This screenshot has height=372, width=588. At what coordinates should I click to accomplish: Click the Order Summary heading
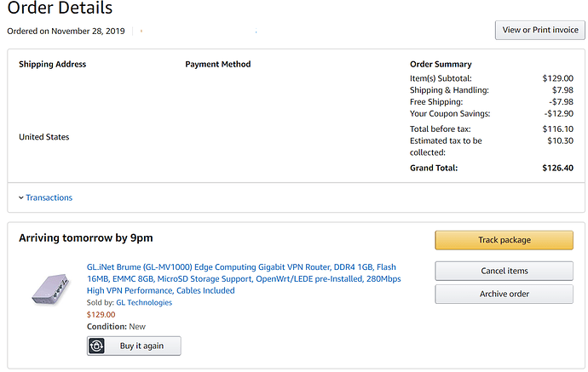pos(441,64)
